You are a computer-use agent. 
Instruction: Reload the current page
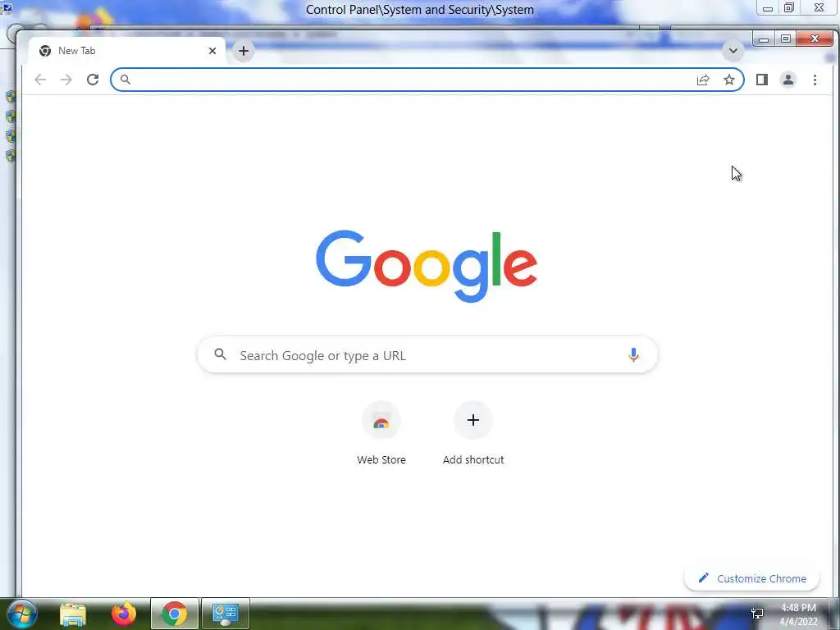tap(93, 80)
